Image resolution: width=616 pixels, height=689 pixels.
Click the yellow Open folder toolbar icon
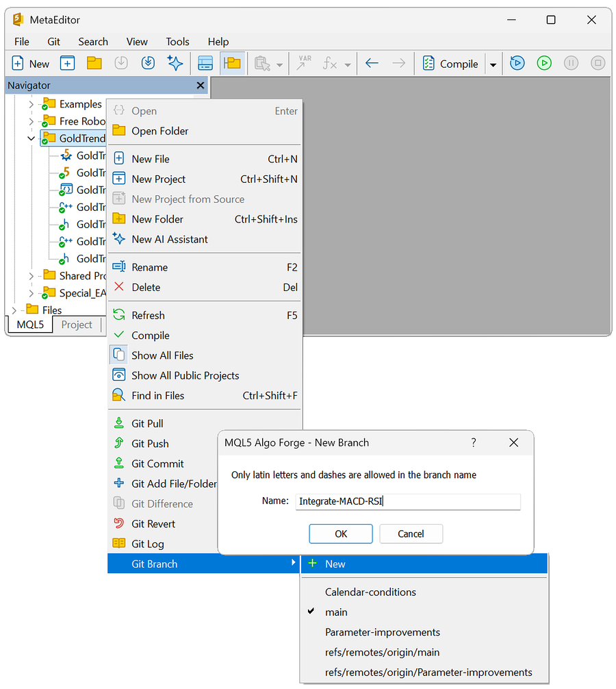(x=94, y=63)
